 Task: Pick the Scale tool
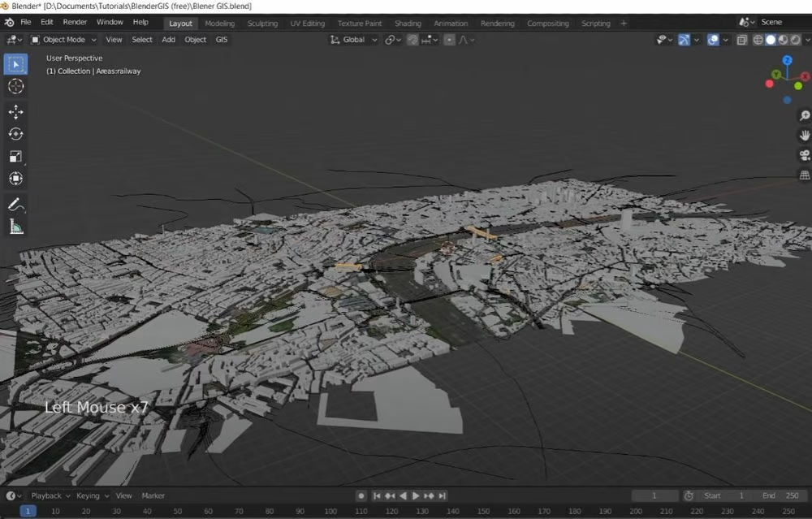click(x=15, y=157)
